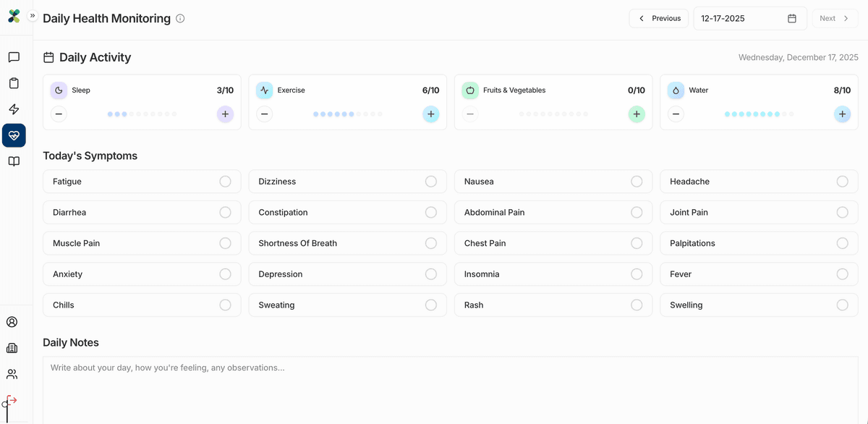Click the info icon beside page title

click(x=180, y=19)
